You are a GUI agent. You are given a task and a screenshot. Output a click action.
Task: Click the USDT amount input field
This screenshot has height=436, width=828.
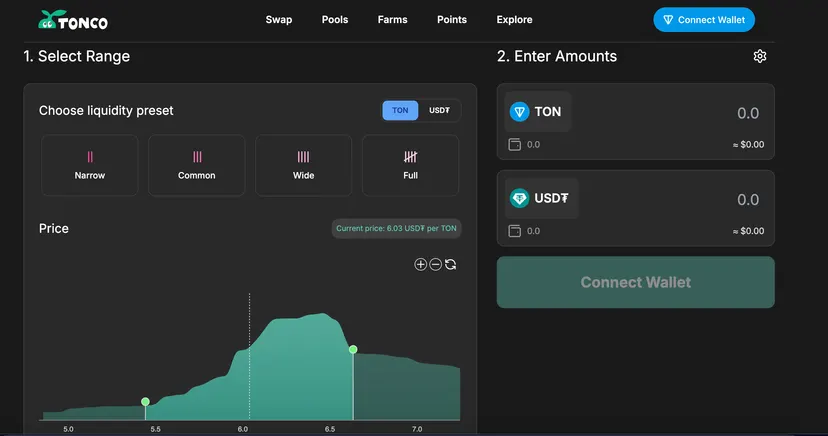(748, 200)
